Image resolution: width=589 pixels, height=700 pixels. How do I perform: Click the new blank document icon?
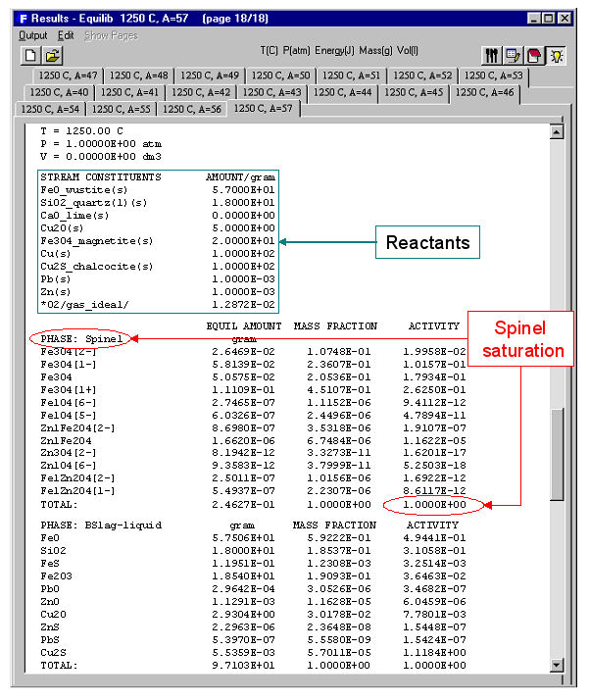point(29,56)
